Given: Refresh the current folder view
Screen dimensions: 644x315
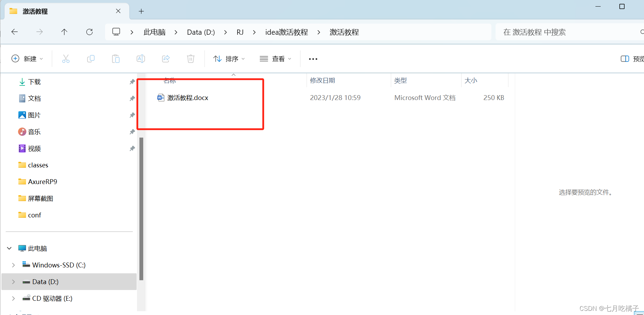Looking at the screenshot, I should 89,32.
